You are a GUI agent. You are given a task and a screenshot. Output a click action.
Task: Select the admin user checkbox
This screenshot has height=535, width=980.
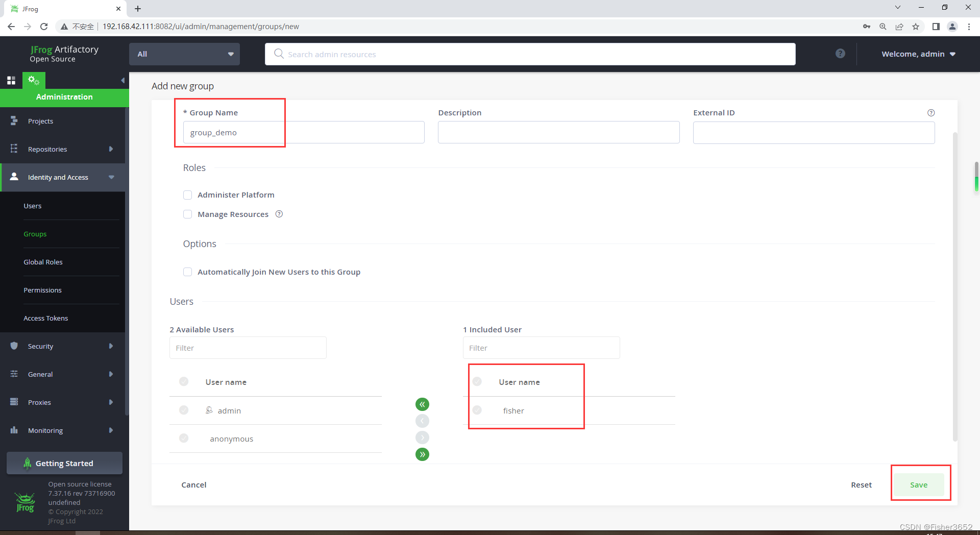[184, 410]
